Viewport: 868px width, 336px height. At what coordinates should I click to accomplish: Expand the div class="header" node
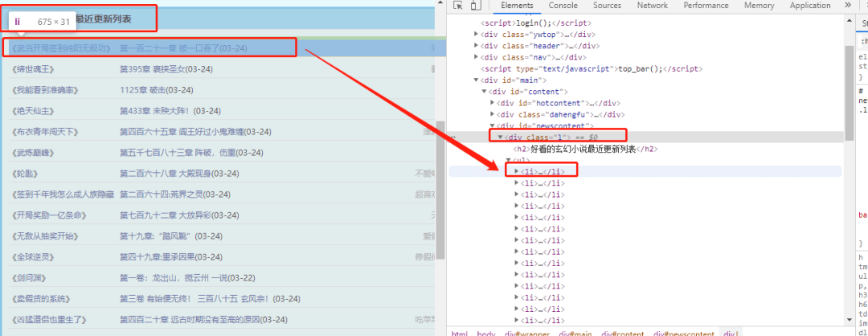477,46
